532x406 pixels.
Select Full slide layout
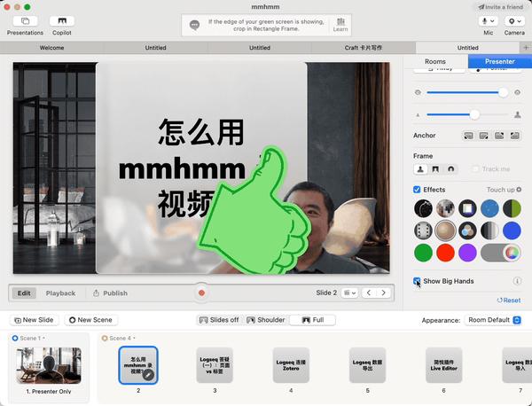click(x=312, y=320)
